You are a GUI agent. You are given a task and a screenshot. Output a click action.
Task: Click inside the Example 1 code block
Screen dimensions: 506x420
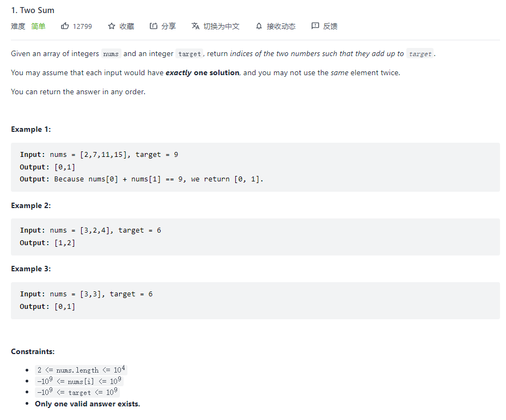click(255, 167)
